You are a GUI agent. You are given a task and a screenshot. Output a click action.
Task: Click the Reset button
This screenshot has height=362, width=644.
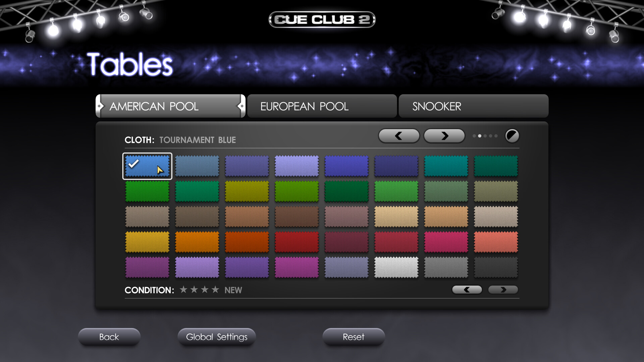[354, 337]
